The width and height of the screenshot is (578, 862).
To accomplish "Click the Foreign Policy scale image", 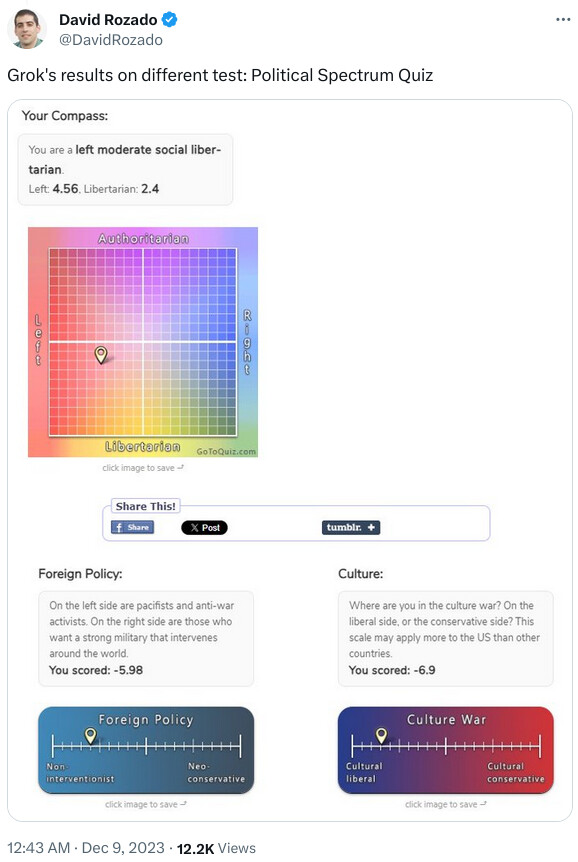I will point(146,750).
